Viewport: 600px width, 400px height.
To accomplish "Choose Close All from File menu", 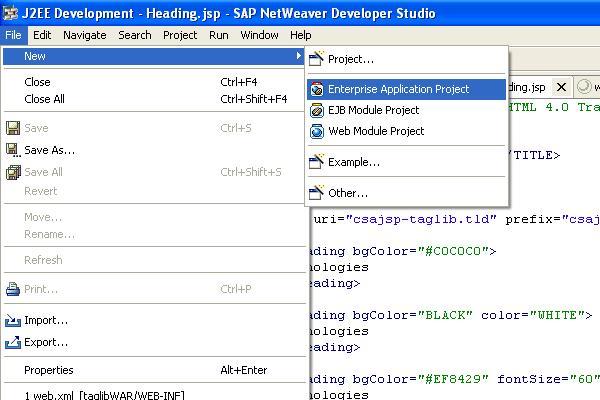I will 44,99.
